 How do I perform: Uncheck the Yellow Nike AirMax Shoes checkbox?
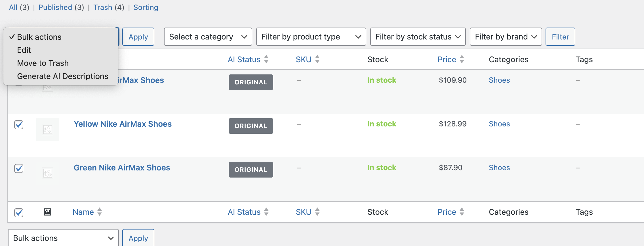19,125
